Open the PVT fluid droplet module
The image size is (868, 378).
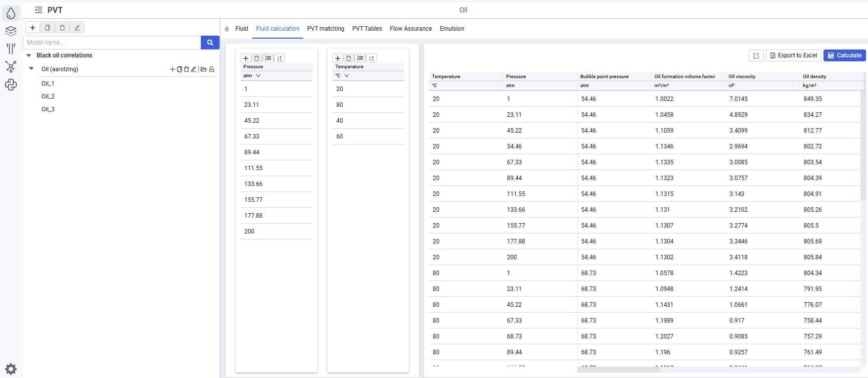coord(11,13)
